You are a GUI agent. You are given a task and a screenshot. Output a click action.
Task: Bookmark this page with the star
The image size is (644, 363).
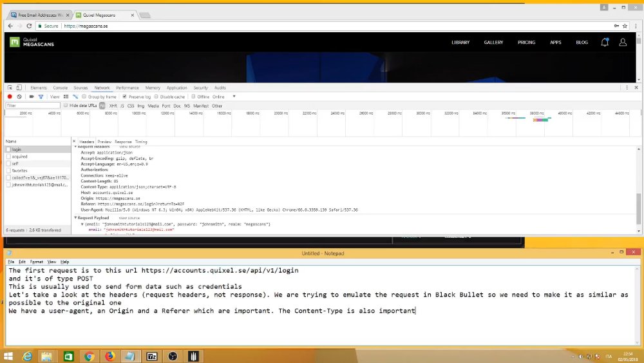click(625, 26)
